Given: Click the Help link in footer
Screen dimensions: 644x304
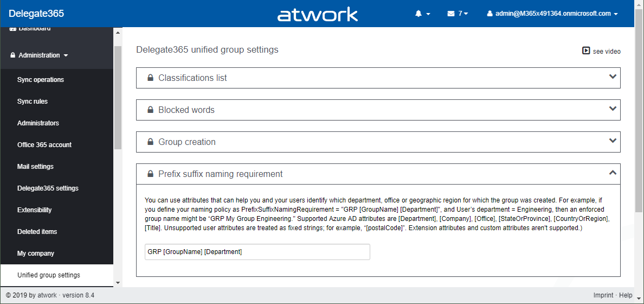Looking at the screenshot, I should pos(626,295).
